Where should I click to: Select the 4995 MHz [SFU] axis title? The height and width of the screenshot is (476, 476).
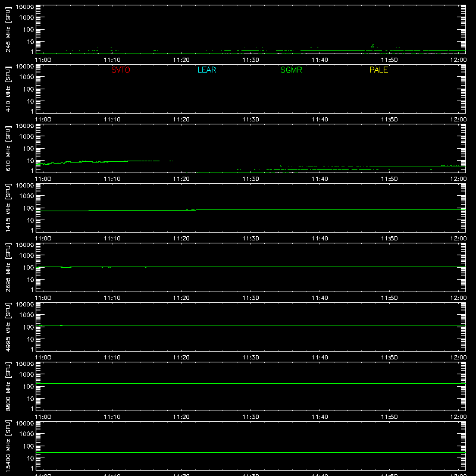(x=8, y=327)
